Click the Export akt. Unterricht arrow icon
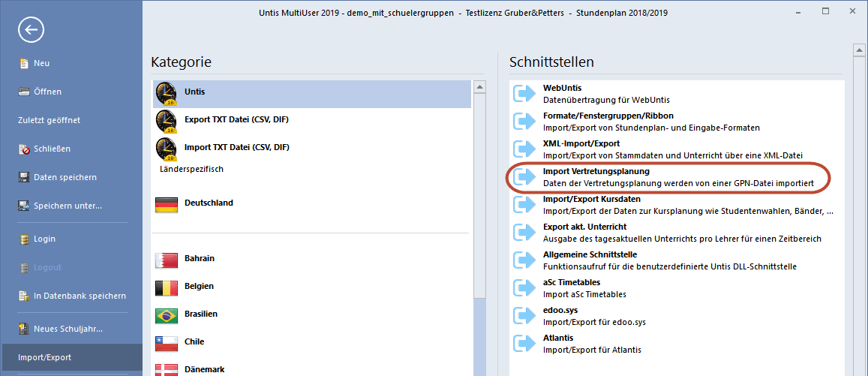 point(525,233)
